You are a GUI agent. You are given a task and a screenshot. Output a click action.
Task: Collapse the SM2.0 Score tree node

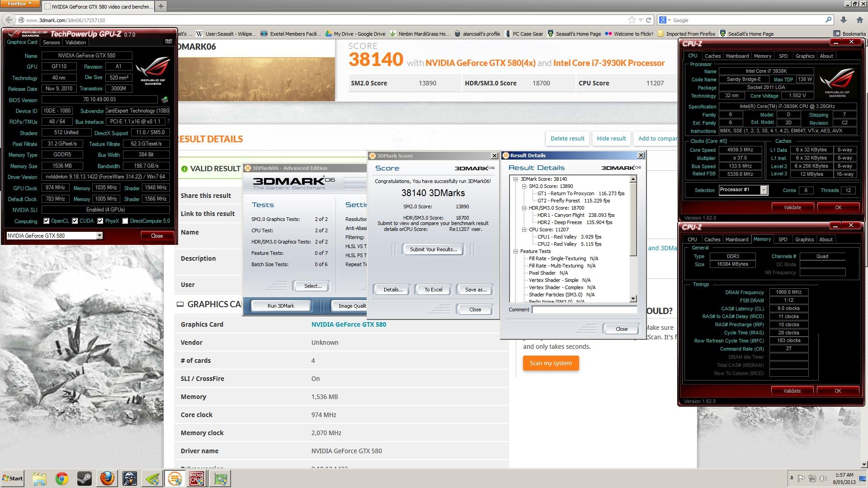(524, 186)
